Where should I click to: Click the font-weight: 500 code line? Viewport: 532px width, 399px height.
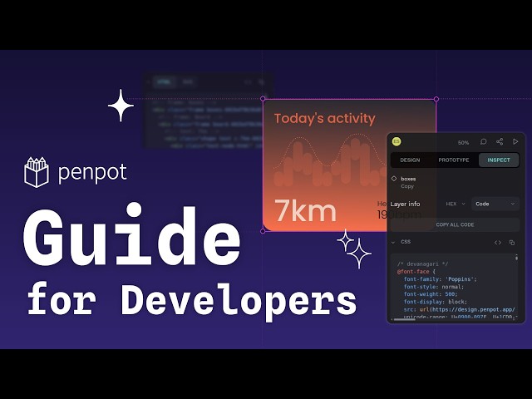[431, 294]
